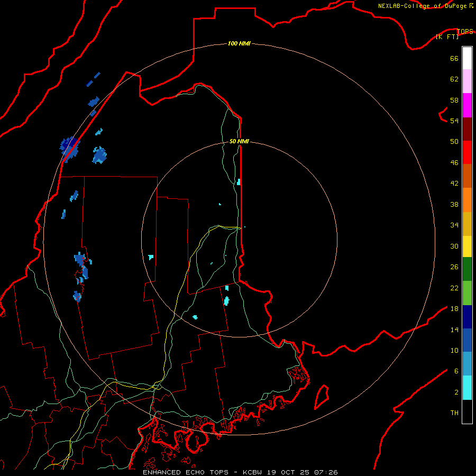Click the '30' legend value label

coord(454,246)
